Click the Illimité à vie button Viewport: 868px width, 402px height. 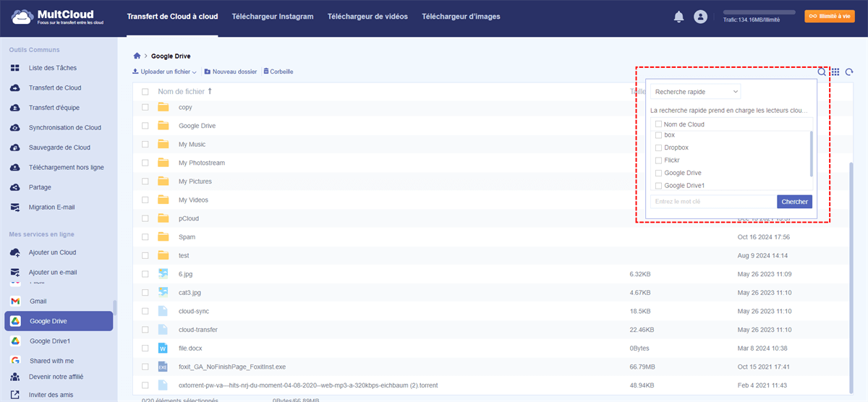pos(829,16)
